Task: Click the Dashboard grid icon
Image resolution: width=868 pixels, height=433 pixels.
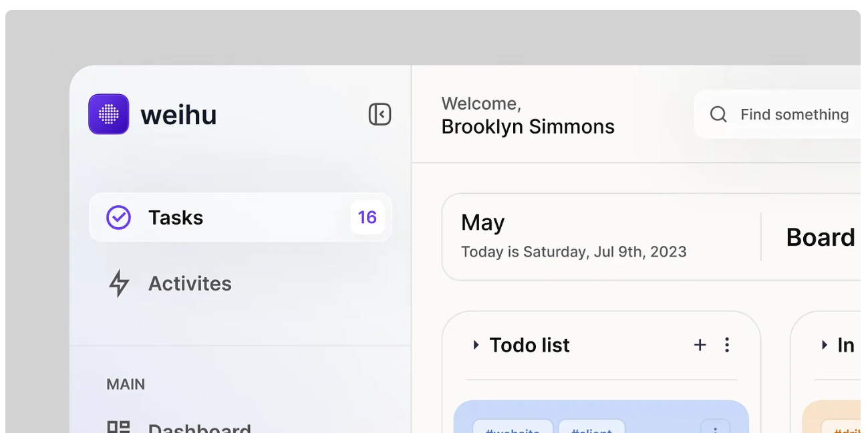Action: coord(119,428)
